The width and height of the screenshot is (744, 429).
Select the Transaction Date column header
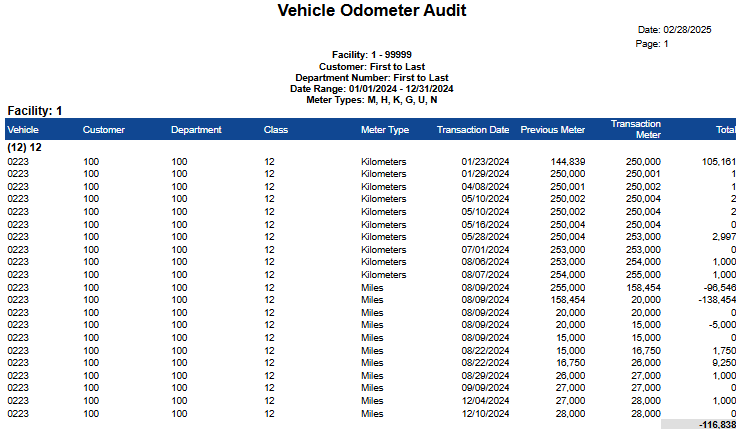tap(473, 130)
